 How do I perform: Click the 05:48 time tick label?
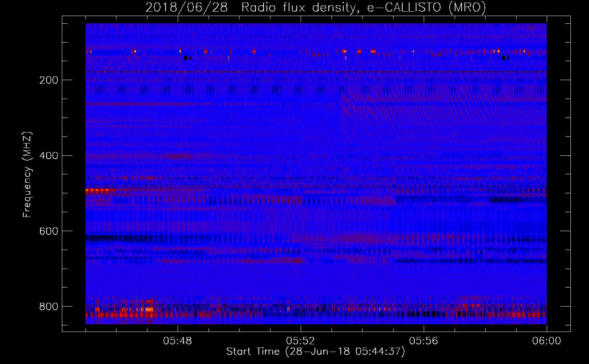click(178, 341)
